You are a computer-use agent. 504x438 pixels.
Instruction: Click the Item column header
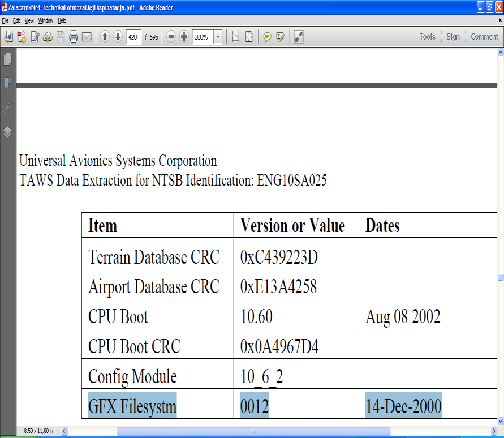pos(102,225)
